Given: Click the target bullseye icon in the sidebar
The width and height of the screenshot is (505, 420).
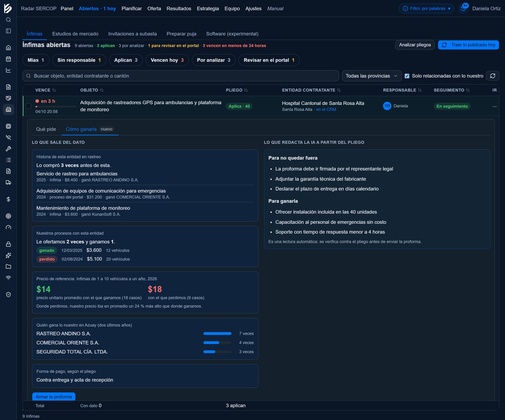Looking at the screenshot, I should (8, 216).
